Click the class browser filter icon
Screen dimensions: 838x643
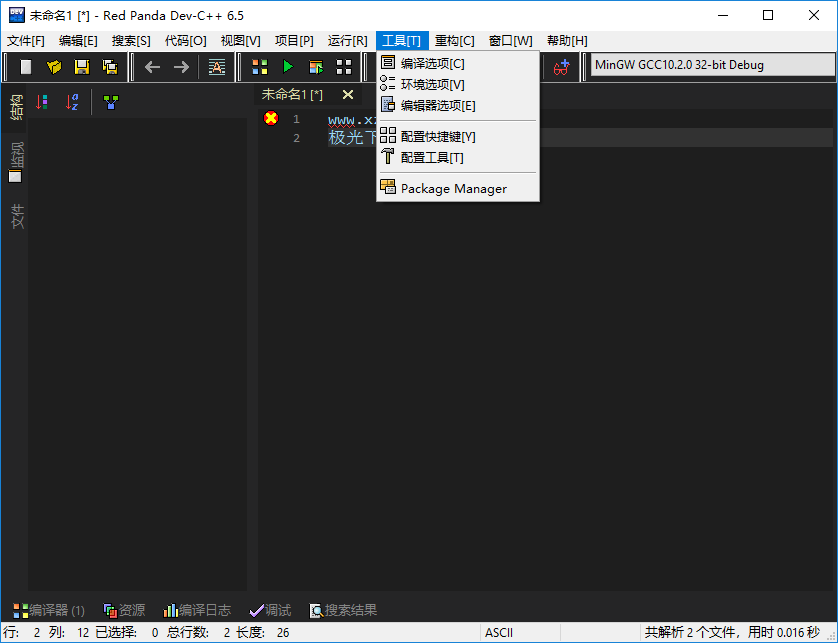(x=110, y=103)
